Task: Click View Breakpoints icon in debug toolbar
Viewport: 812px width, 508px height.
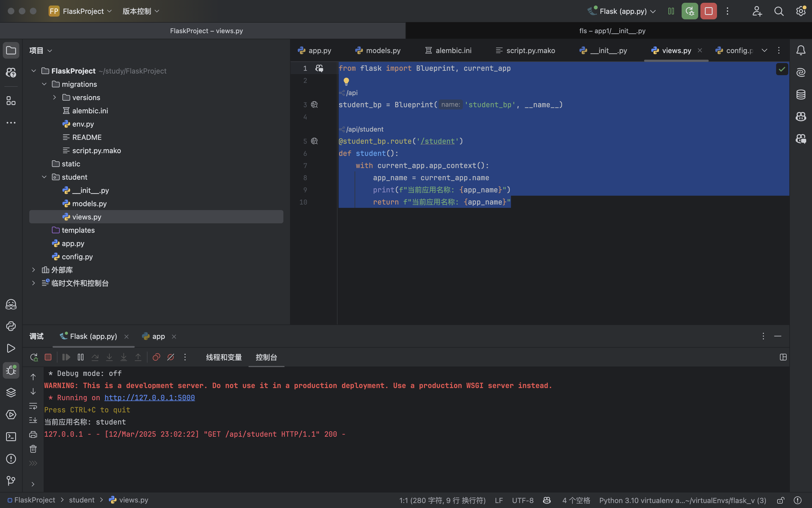Action: click(156, 357)
